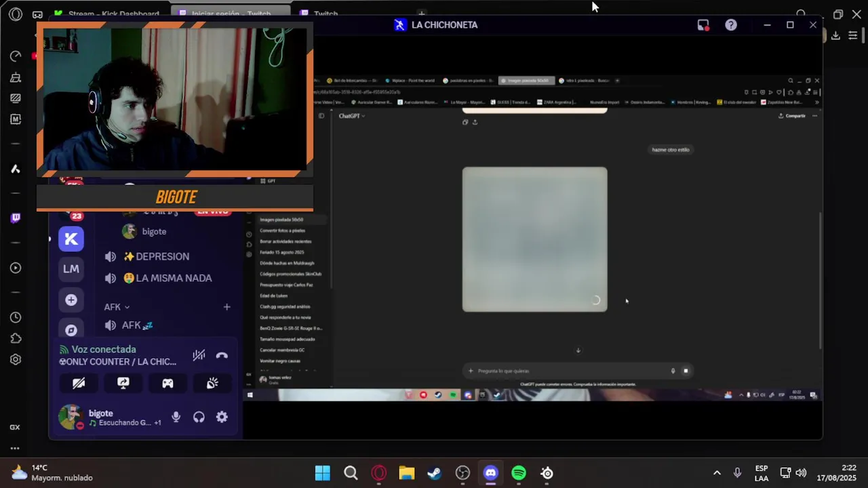Click the generating image placeholder

(x=534, y=239)
